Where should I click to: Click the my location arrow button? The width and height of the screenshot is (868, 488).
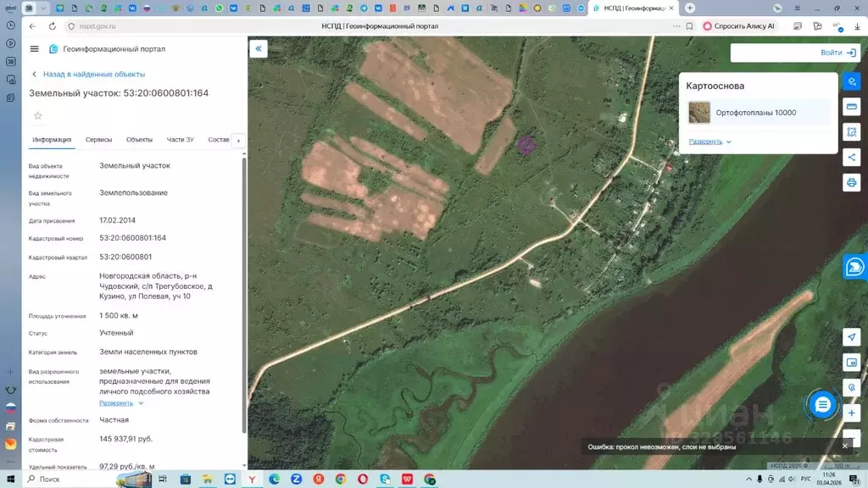click(852, 337)
